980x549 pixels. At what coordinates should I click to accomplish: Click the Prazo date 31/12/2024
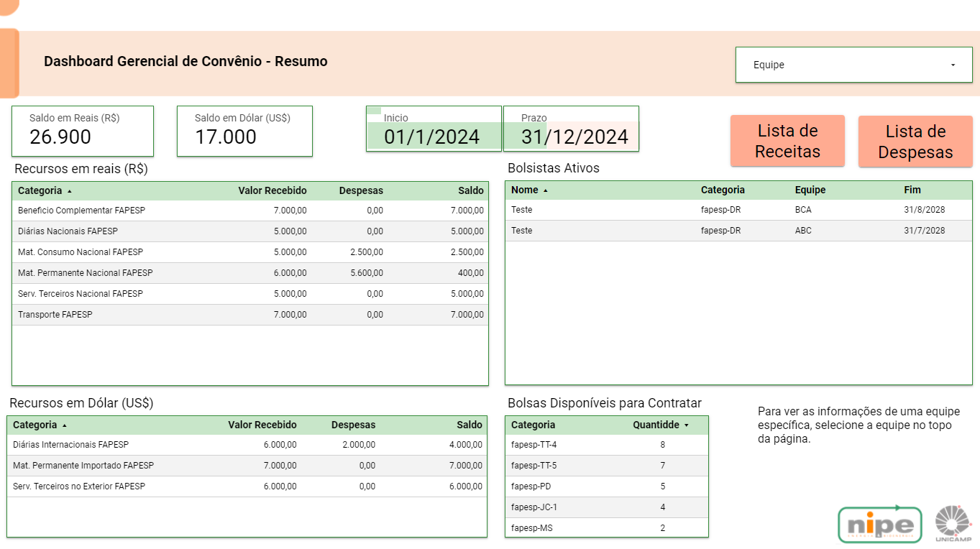[574, 137]
